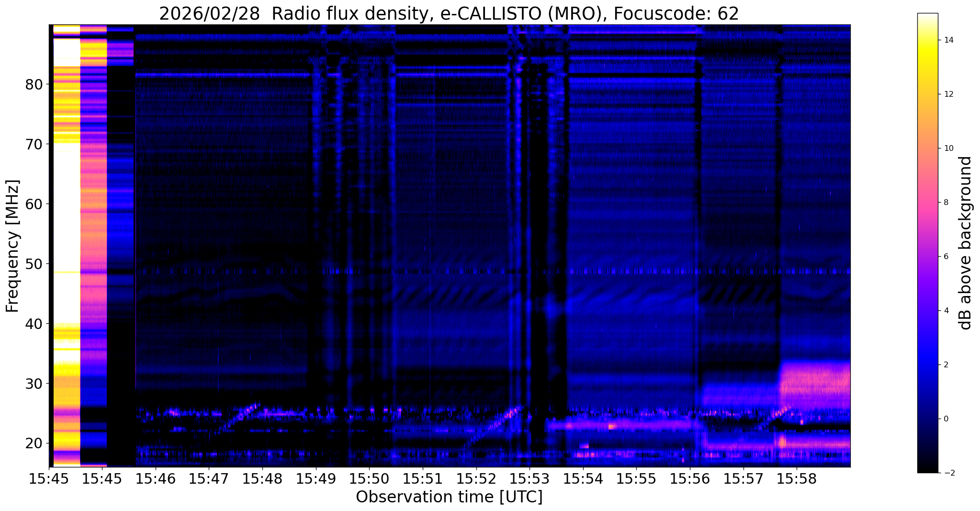Click the 15:56 time tick label
The width and height of the screenshot is (980, 511).
(x=690, y=479)
